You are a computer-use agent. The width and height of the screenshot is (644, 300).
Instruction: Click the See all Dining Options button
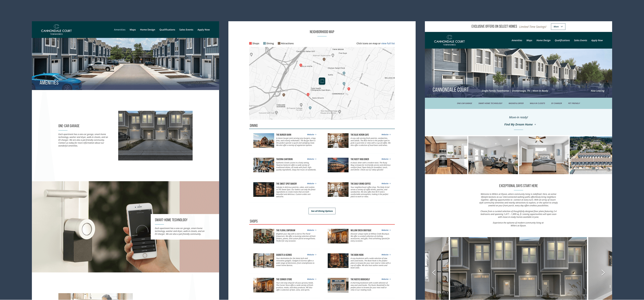click(322, 211)
